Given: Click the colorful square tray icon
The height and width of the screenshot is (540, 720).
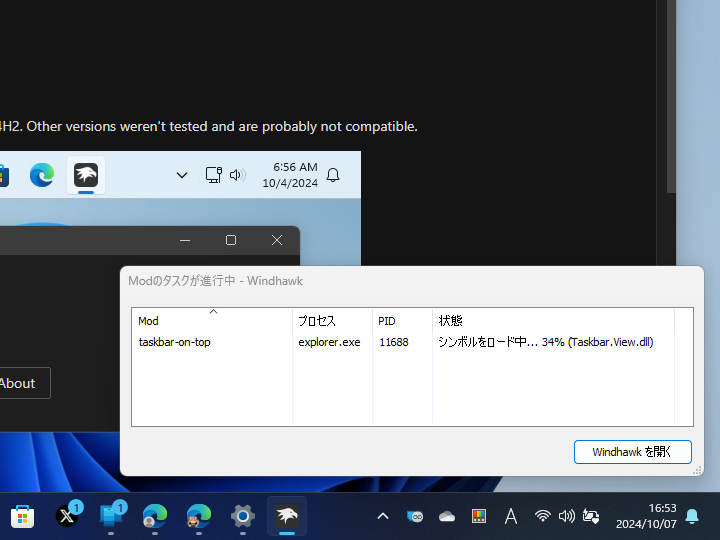Looking at the screenshot, I should (478, 517).
